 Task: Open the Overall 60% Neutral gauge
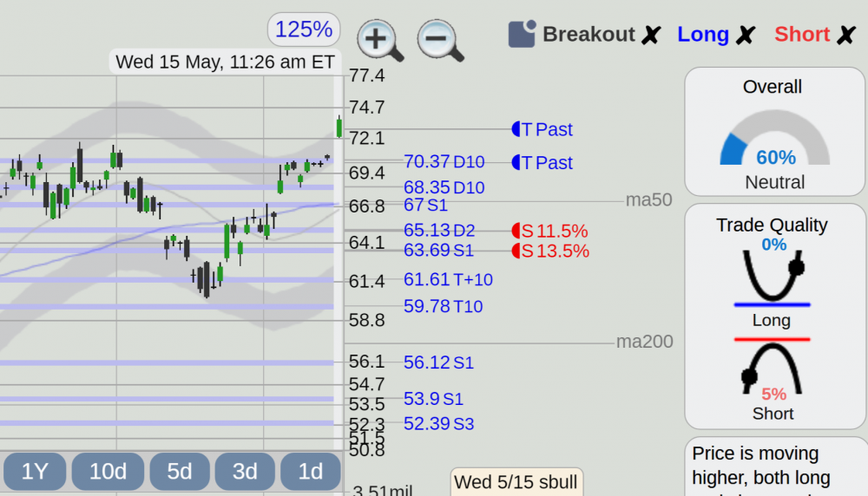click(x=774, y=132)
